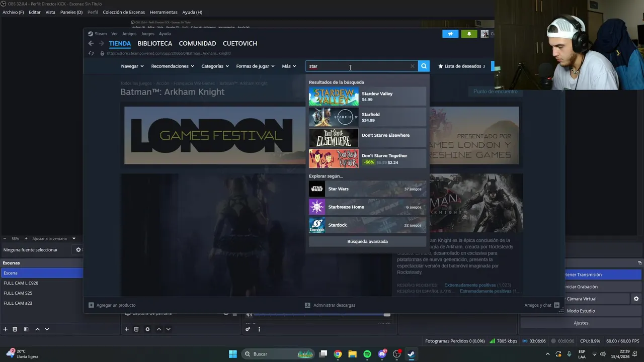
Task: Switch to Steam COMUNIDAD tab
Action: pos(197,44)
